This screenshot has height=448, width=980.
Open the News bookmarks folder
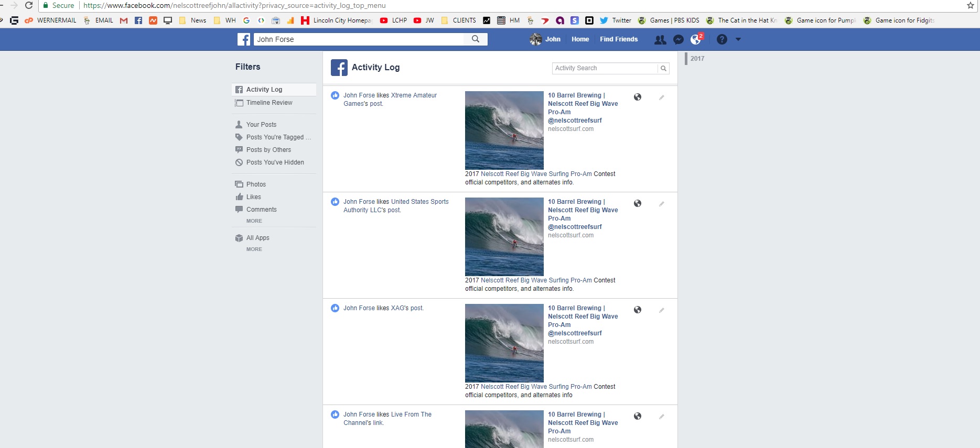click(192, 20)
